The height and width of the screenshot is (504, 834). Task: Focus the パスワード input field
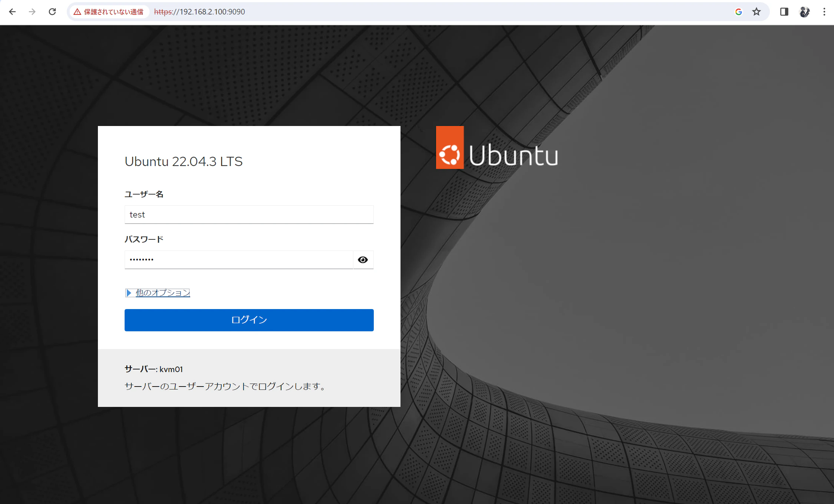238,260
